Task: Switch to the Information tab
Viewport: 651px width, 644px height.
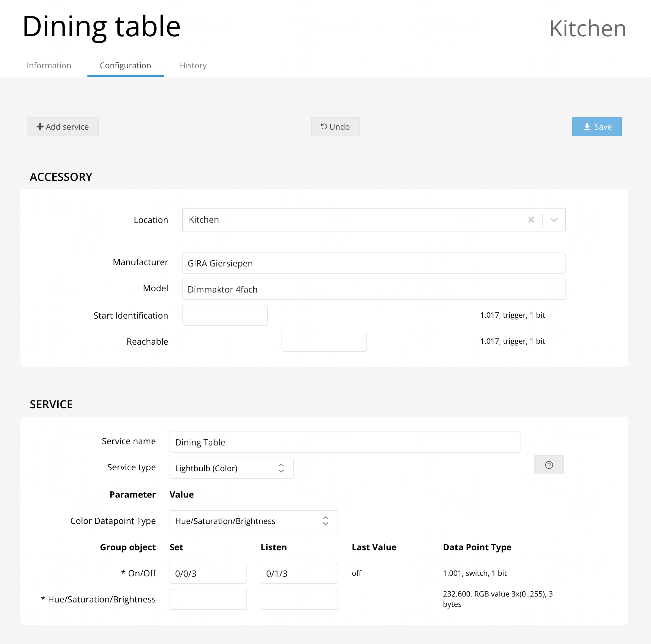Action: pos(49,65)
